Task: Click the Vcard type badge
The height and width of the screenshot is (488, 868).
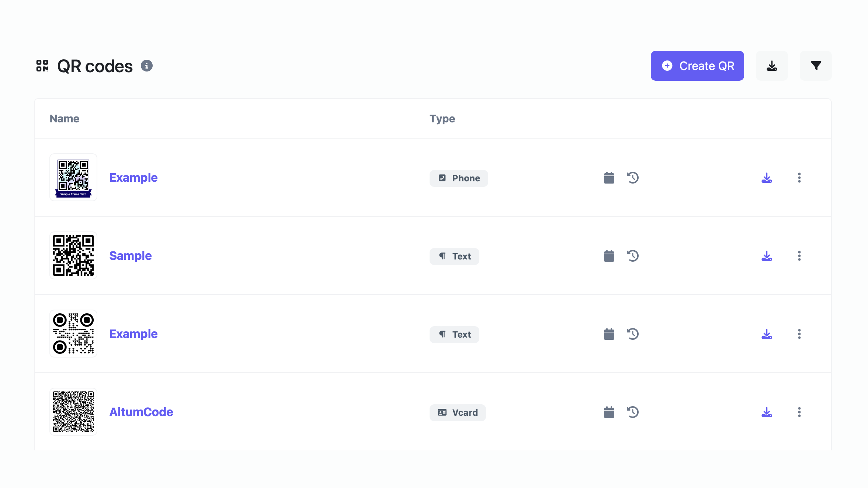Action: [458, 413]
